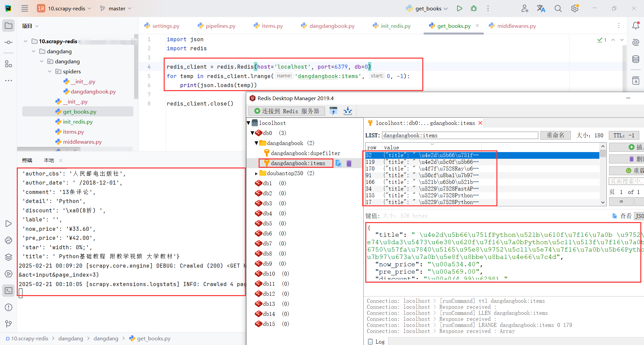Open more run actions menu
This screenshot has height=345, width=644.
(488, 8)
